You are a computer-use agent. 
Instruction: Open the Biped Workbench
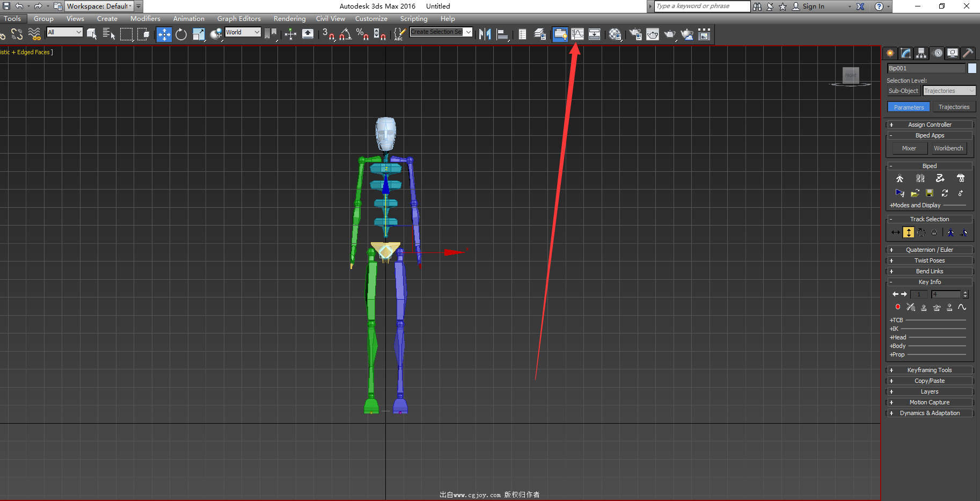[948, 148]
